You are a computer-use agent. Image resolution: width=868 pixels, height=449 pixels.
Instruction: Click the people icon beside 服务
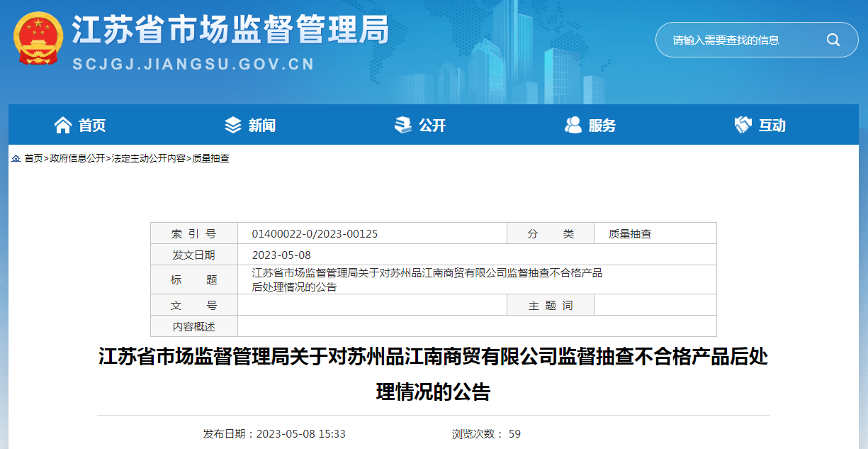click(573, 126)
